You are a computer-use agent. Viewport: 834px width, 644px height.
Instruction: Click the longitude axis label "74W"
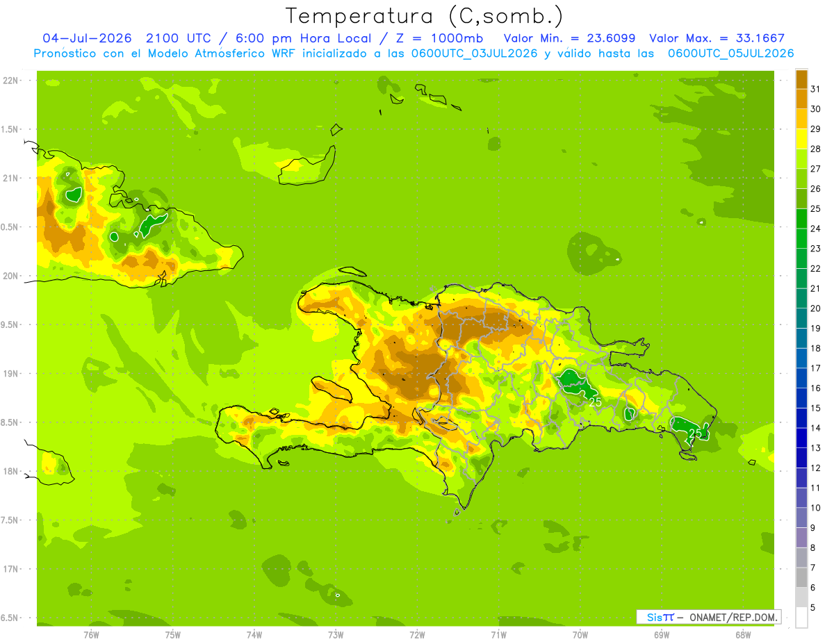254,635
